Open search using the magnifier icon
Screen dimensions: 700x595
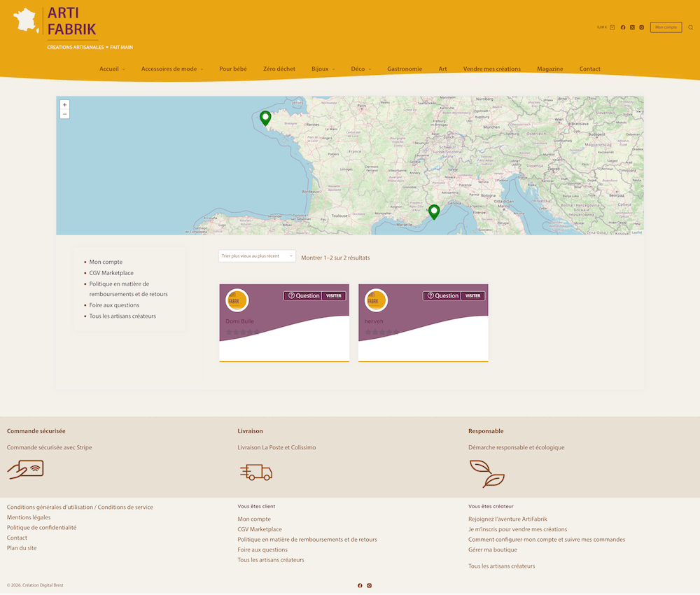click(x=690, y=27)
